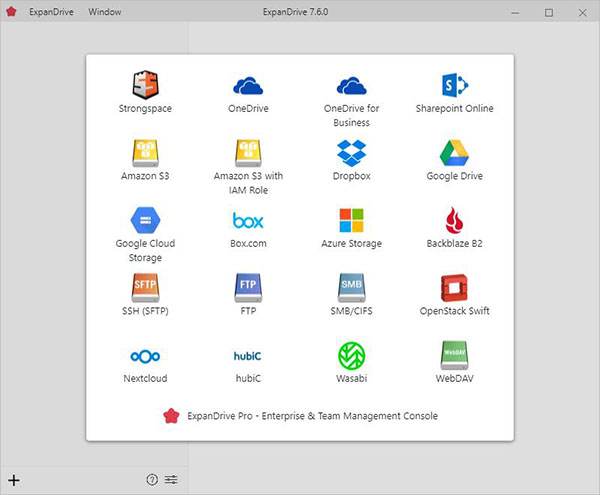The width and height of the screenshot is (600, 495).
Task: Open the Window menu
Action: pos(105,12)
